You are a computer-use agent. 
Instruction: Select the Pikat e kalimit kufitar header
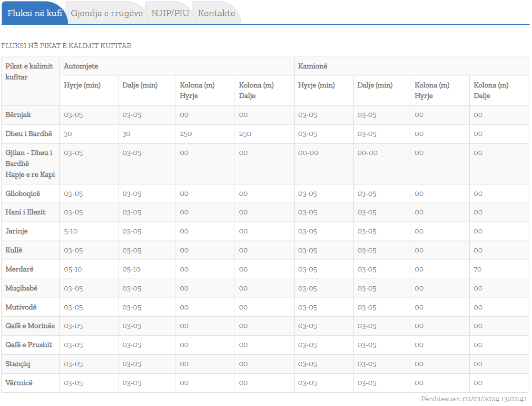29,71
